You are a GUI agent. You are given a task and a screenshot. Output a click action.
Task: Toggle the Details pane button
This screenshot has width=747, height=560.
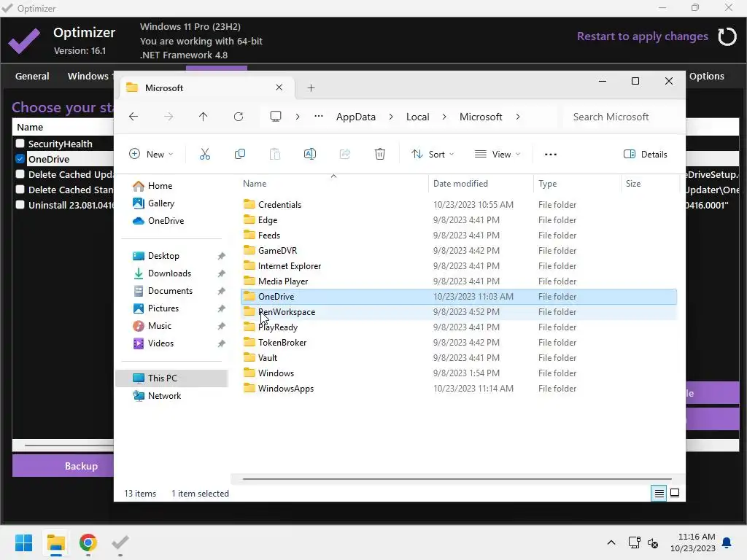pyautogui.click(x=645, y=155)
